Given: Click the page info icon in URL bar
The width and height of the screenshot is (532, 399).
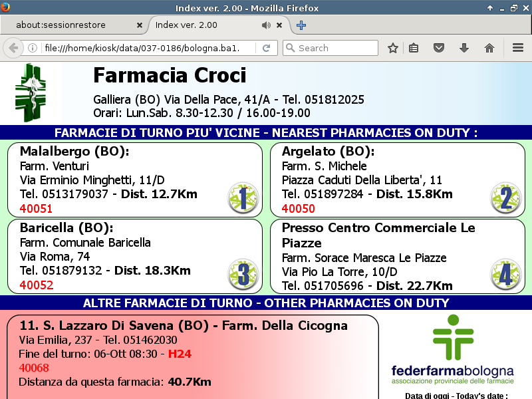Looking at the screenshot, I should [32, 48].
